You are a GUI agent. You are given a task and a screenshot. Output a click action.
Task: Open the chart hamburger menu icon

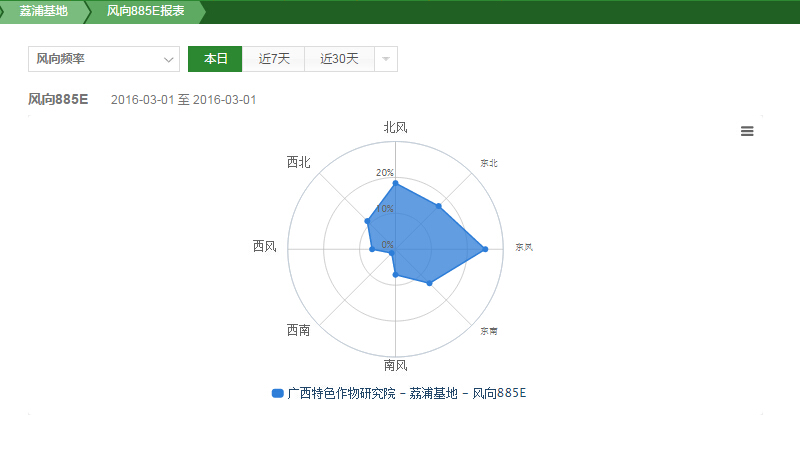pyautogui.click(x=747, y=131)
